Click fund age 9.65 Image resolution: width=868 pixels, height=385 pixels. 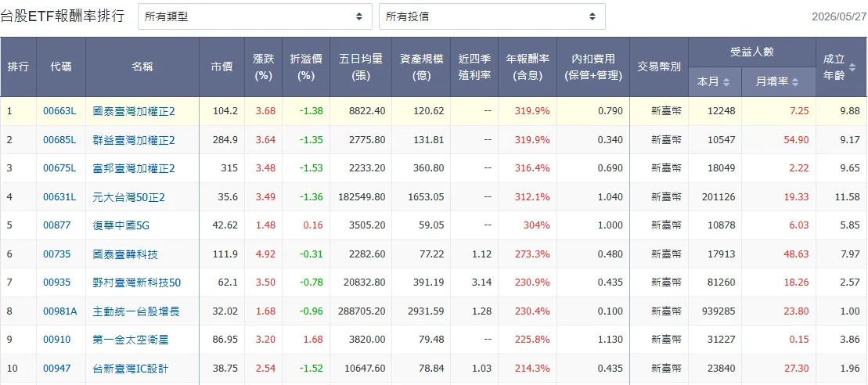[850, 168]
